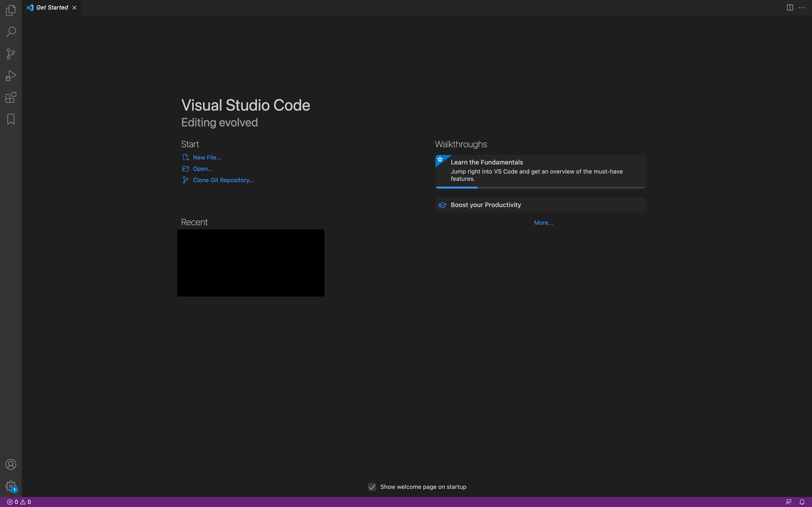Click the Open... link
Screen dimensions: 812x507
[x=203, y=169]
